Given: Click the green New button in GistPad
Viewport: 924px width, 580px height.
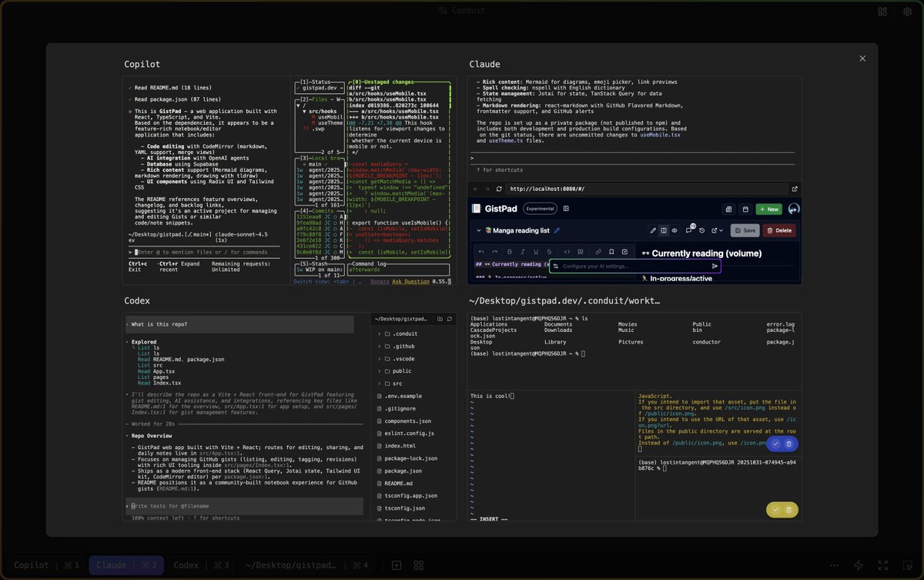Looking at the screenshot, I should (768, 208).
